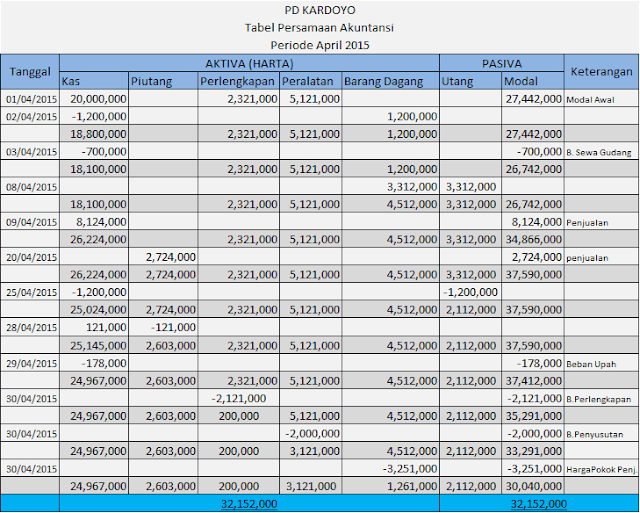Click the Modal column header

533,81
